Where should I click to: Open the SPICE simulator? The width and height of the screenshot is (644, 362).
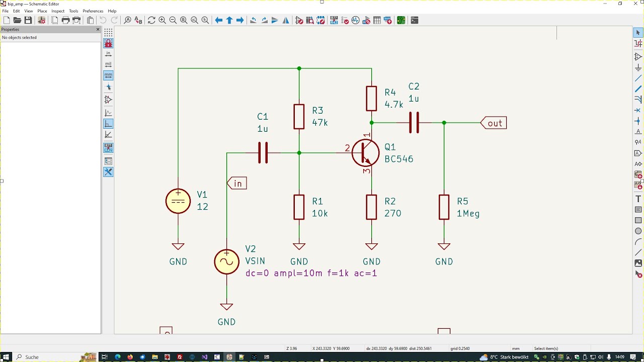click(x=356, y=20)
